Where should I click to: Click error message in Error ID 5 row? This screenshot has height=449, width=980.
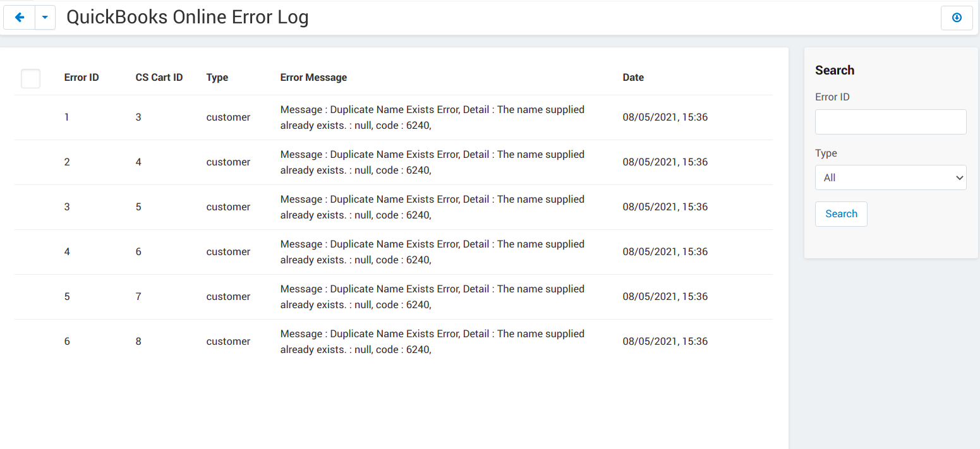pos(432,297)
